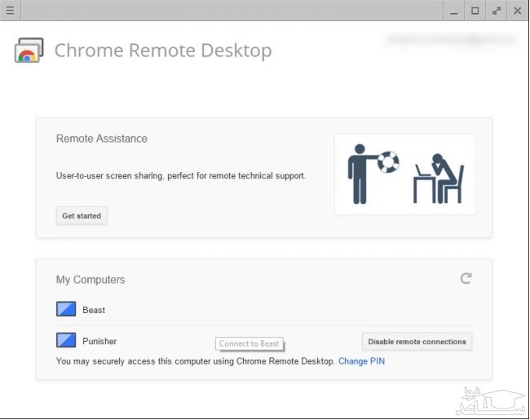Open the hamburger menu in title bar
This screenshot has height=420, width=530.
coord(10,11)
